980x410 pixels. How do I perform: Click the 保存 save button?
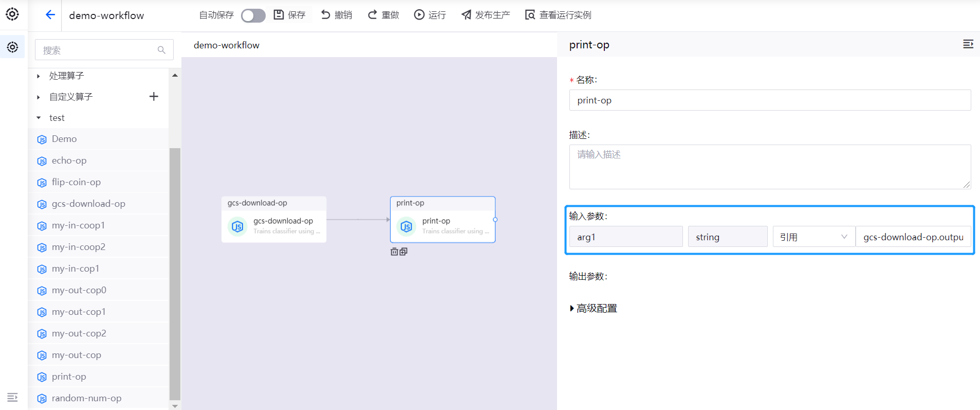pos(290,15)
